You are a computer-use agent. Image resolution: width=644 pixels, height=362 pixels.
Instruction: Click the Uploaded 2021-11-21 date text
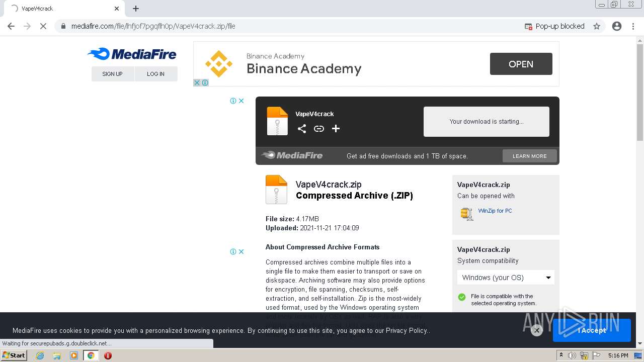pos(312,228)
